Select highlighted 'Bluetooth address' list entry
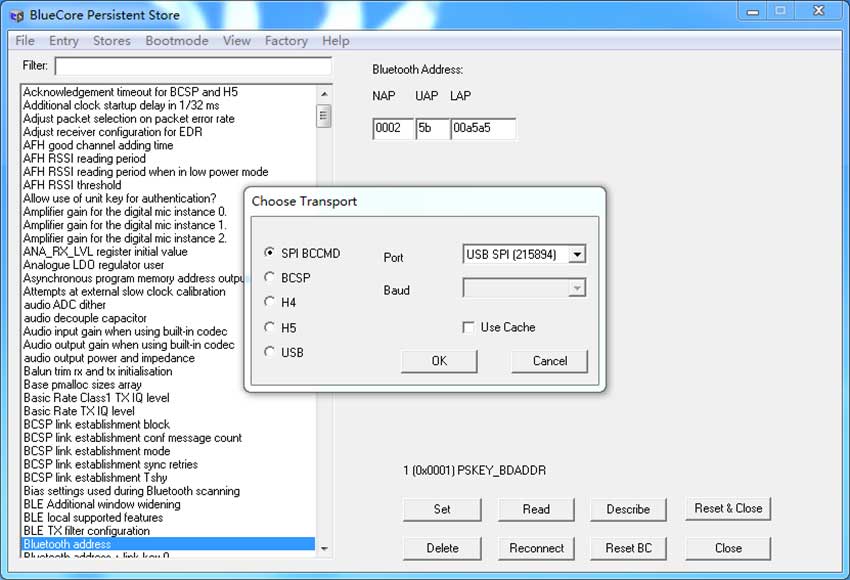850x580 pixels. tap(169, 544)
